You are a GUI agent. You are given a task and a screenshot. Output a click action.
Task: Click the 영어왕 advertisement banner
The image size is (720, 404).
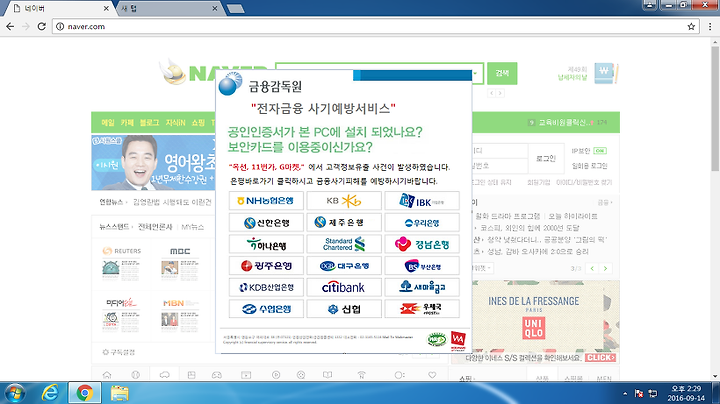point(153,163)
